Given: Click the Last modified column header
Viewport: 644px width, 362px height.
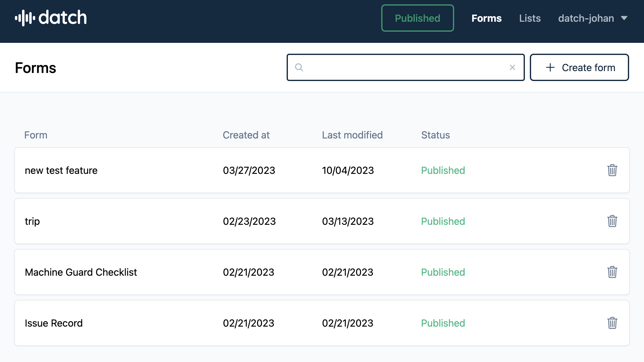Looking at the screenshot, I should [352, 135].
